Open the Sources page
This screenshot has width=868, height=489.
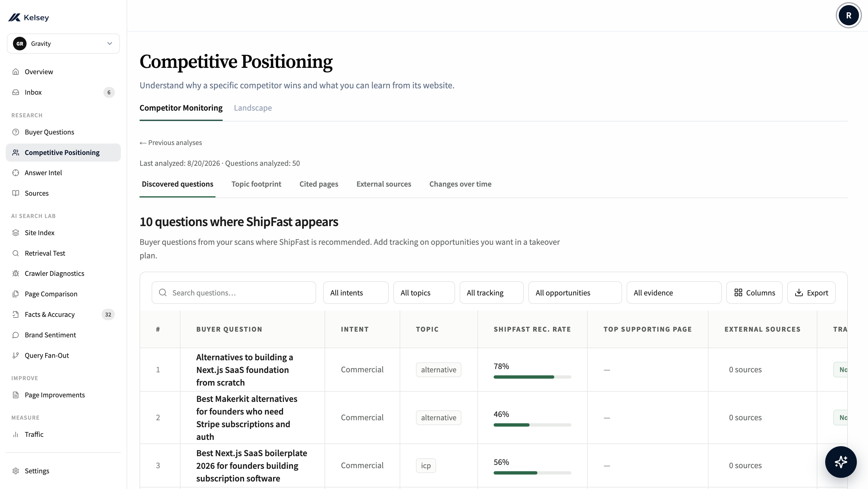point(63,194)
